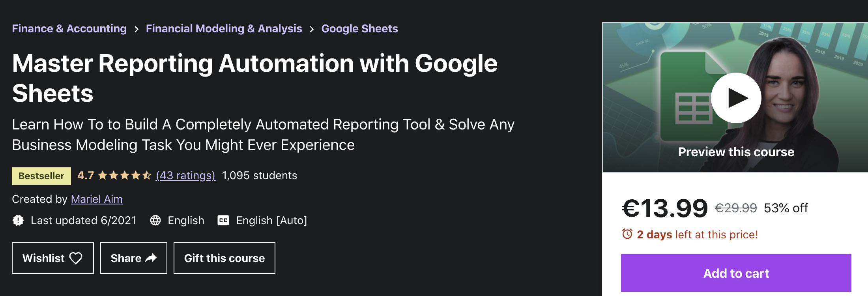Click the last updated alert badge icon
This screenshot has height=296, width=868.
[x=18, y=220]
